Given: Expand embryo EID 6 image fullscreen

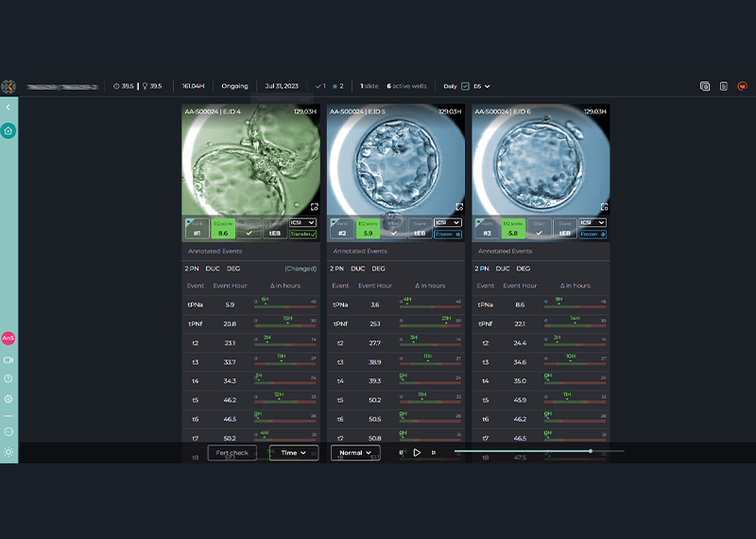Looking at the screenshot, I should click(x=604, y=206).
